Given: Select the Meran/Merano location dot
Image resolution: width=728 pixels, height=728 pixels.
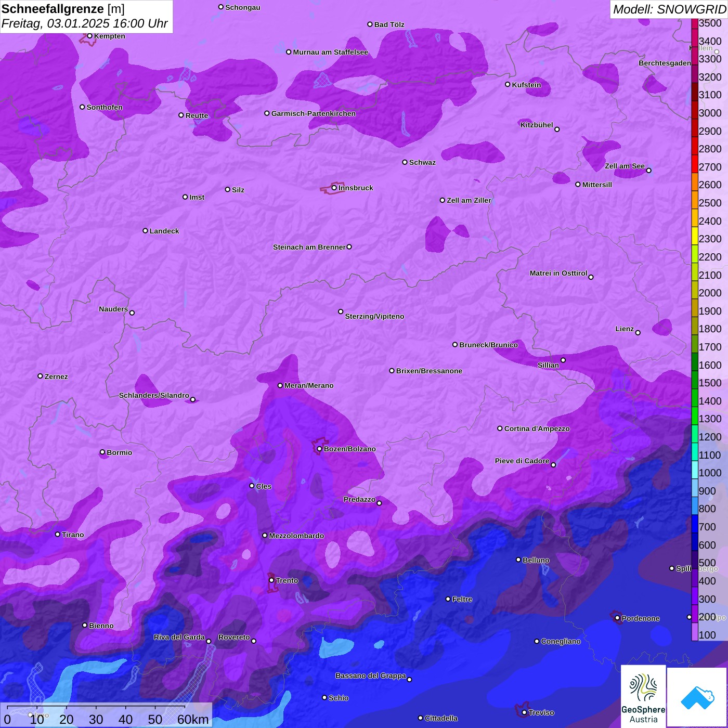Looking at the screenshot, I should [280, 385].
